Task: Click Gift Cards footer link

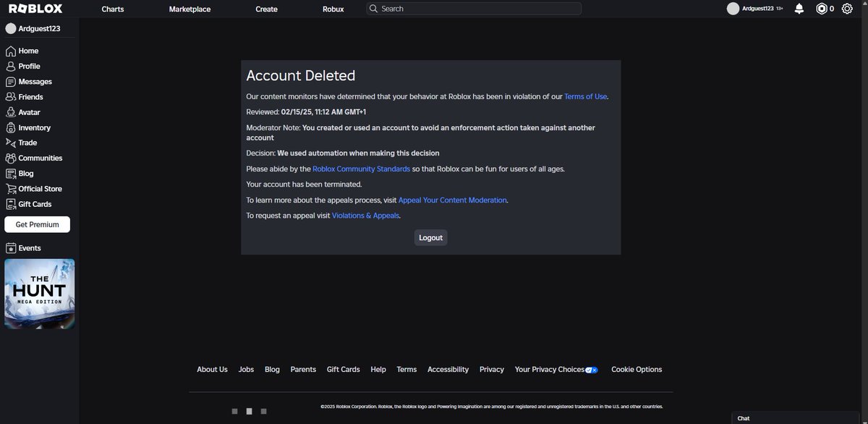Action: pyautogui.click(x=343, y=370)
